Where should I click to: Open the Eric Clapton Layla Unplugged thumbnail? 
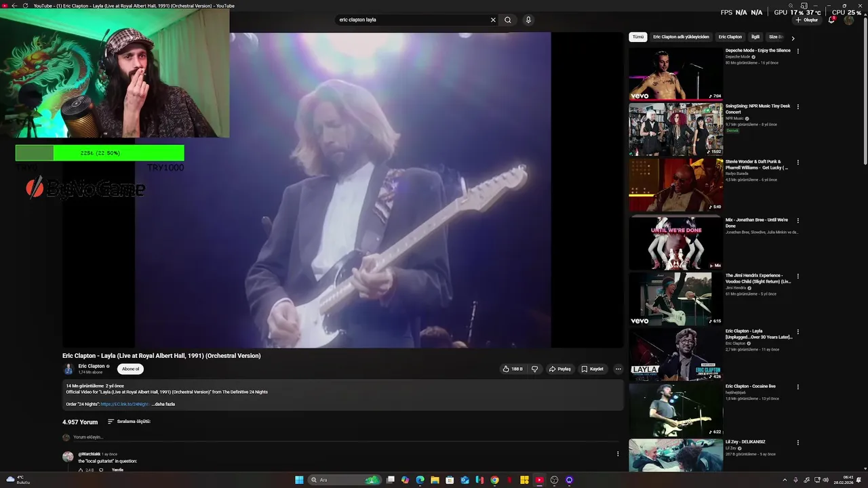[675, 354]
